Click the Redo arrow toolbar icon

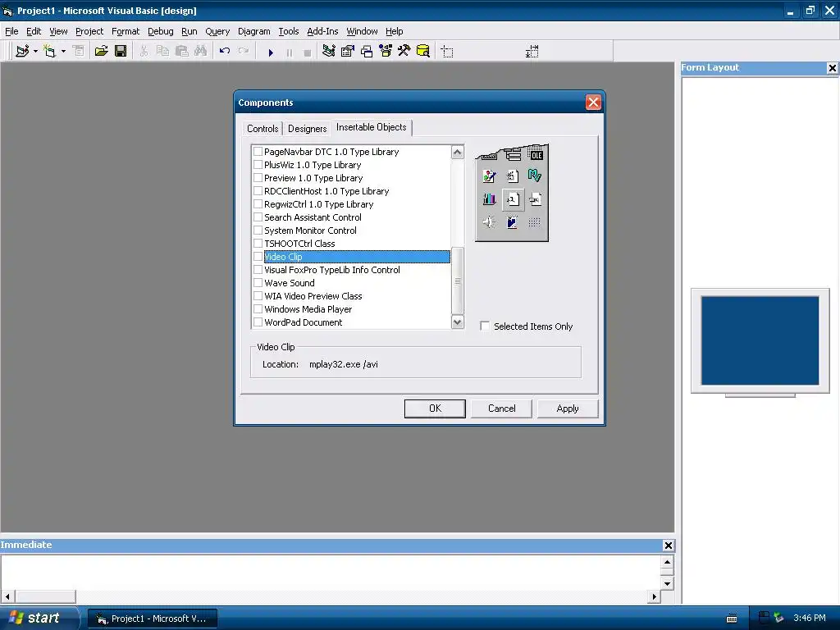(x=243, y=52)
